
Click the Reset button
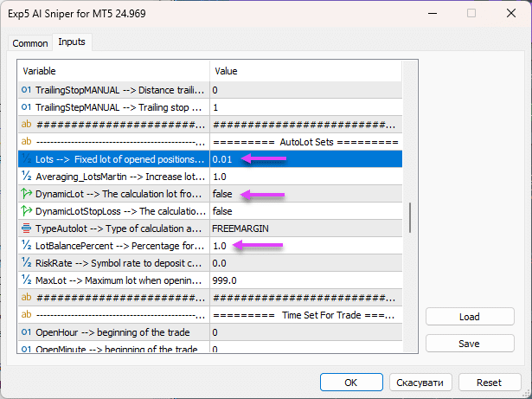click(x=489, y=382)
